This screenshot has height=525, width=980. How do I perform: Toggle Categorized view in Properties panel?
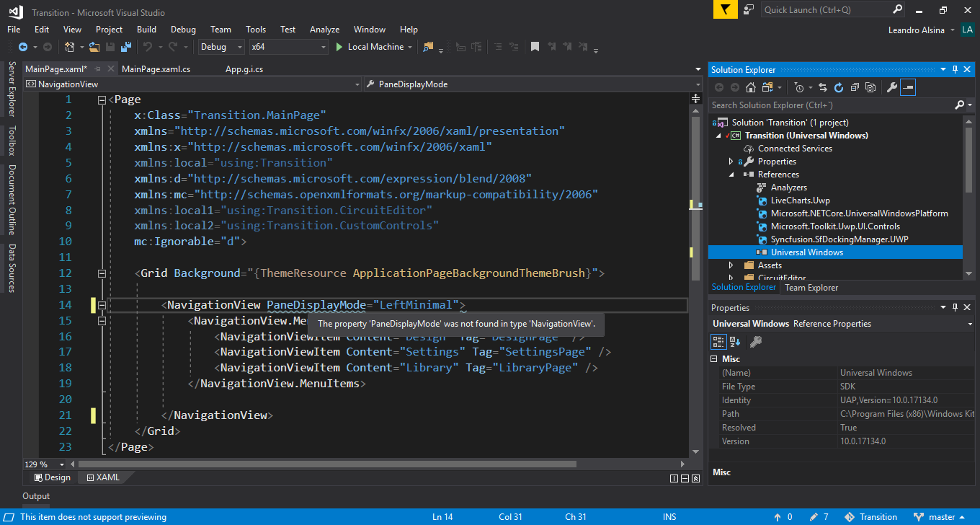click(718, 341)
